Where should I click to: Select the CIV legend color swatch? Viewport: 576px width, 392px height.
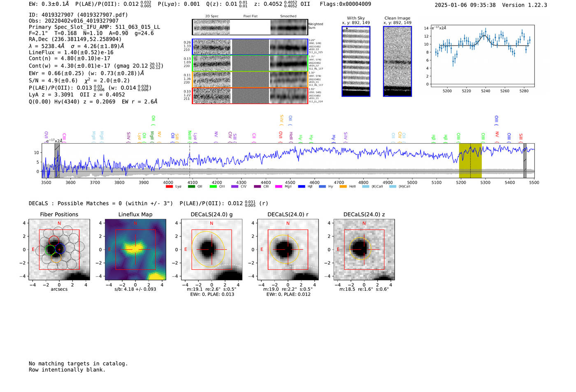tap(235, 187)
